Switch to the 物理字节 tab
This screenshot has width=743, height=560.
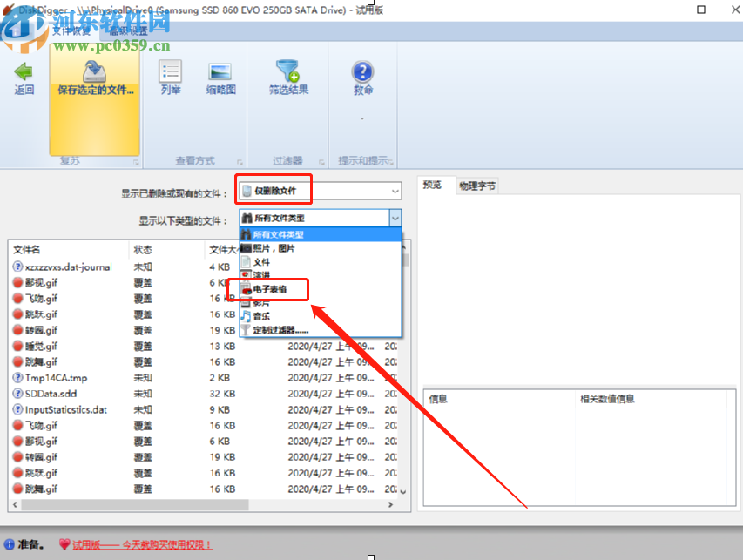[x=477, y=186]
